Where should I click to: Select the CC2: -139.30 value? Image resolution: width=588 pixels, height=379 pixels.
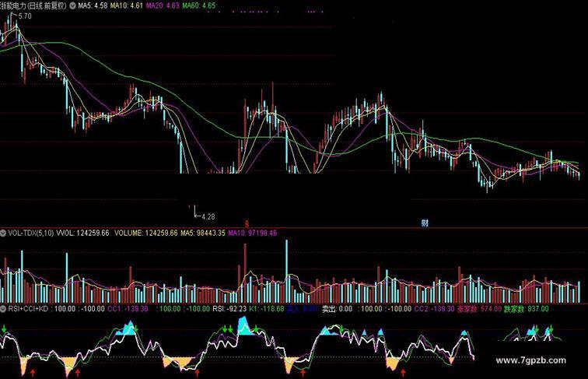[x=434, y=309]
